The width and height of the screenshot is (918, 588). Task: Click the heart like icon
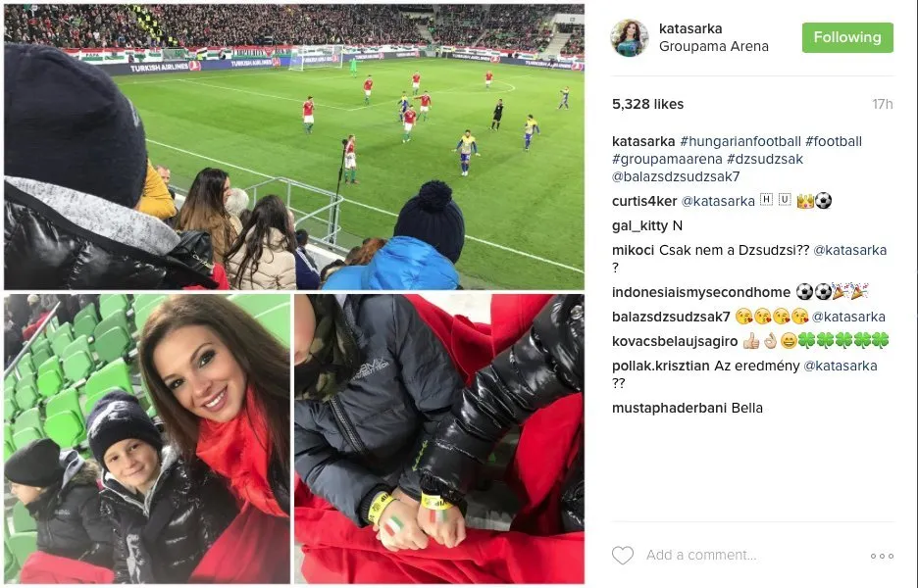[x=623, y=556]
